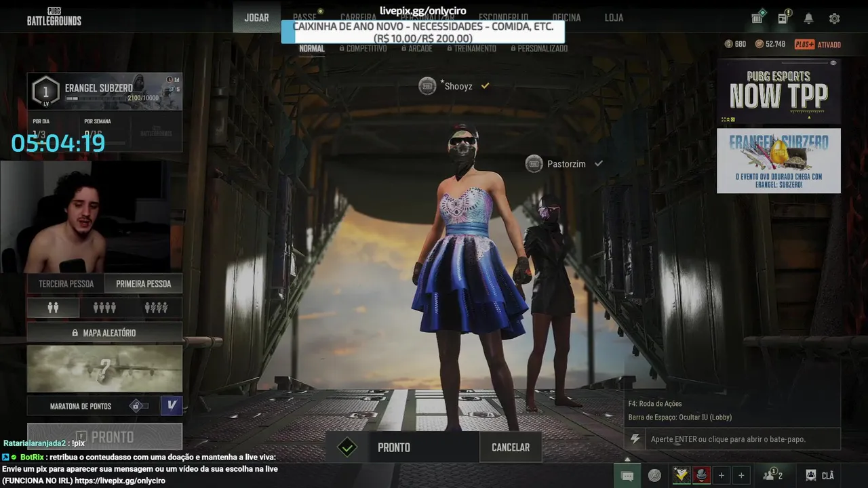This screenshot has height=488, width=868.
Task: Open the Erangel Subzero pass level panel
Action: [104, 91]
